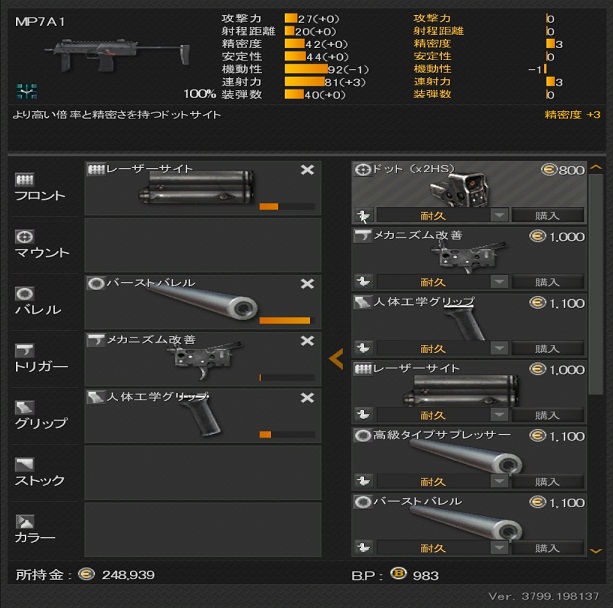Select the バレル slot category icon

click(25, 294)
